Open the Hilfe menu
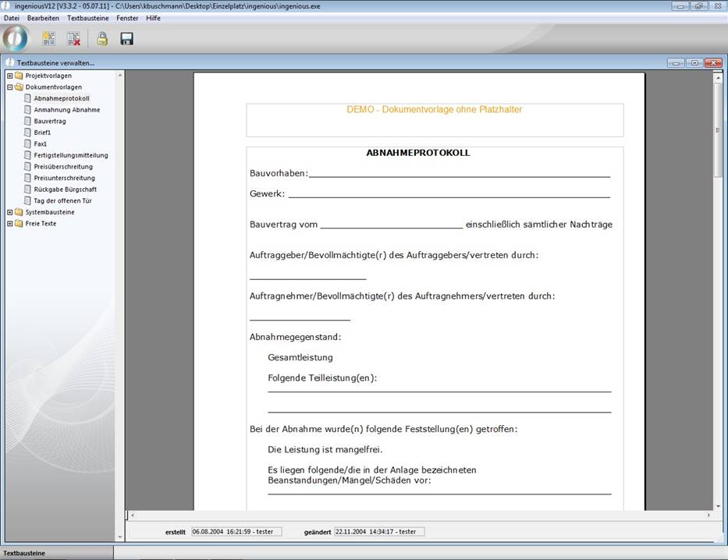The image size is (728, 560). 153,17
